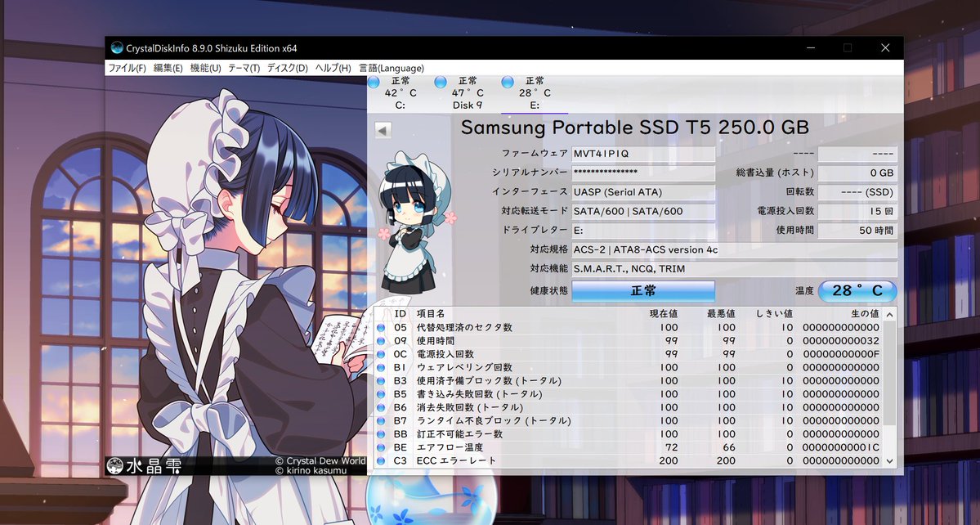The width and height of the screenshot is (980, 525).
Task: Click the interface field UASP (Serial ATA)
Action: coord(643,192)
